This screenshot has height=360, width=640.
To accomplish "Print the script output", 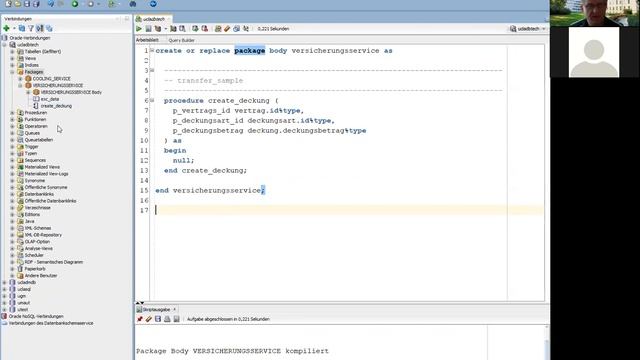I will pyautogui.click(x=167, y=319).
